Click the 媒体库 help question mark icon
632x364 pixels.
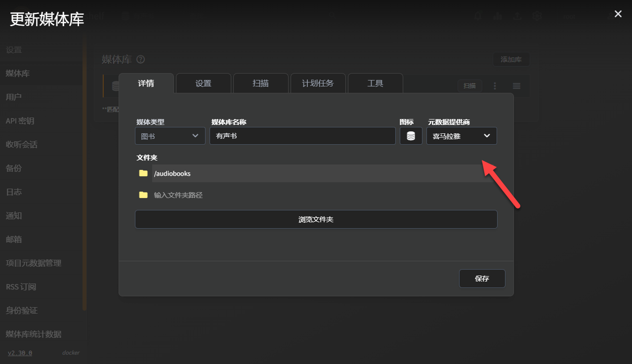point(140,60)
